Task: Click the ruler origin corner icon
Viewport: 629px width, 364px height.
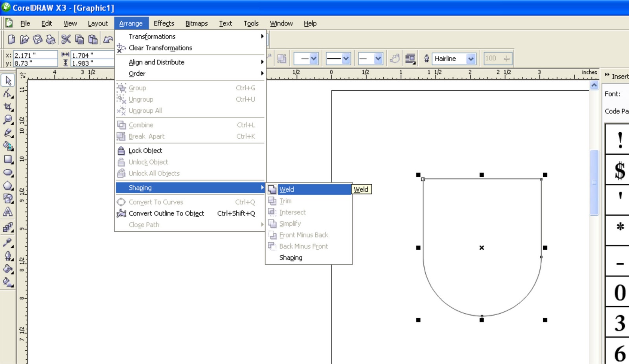Action: pos(22,75)
